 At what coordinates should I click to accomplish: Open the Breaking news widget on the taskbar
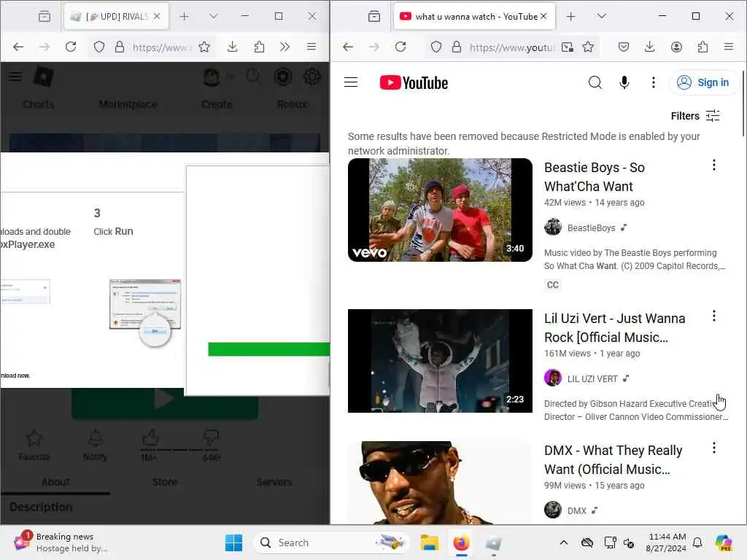(61, 542)
